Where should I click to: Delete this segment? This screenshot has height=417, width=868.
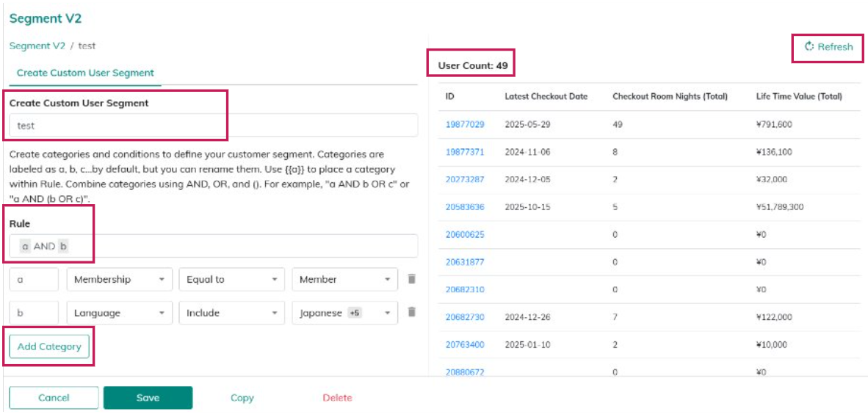(x=337, y=398)
